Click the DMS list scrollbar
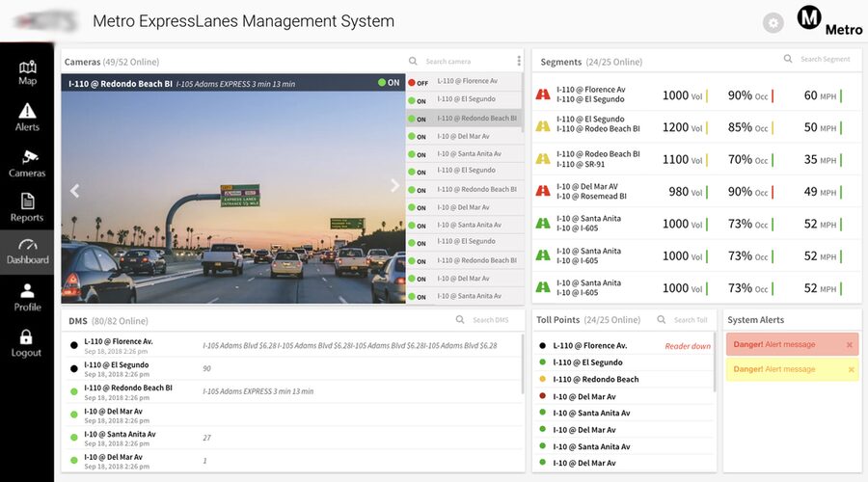This screenshot has height=482, width=868. tap(523, 363)
